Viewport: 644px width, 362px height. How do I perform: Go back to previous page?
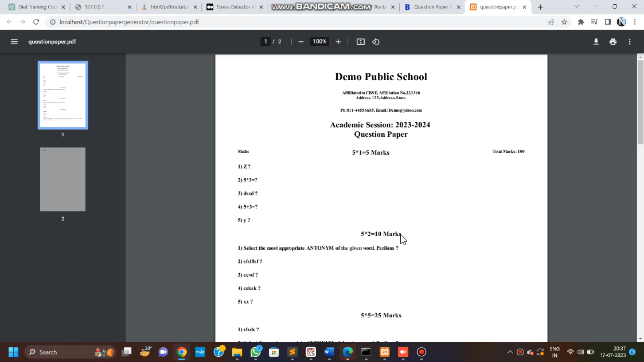pyautogui.click(x=9, y=22)
